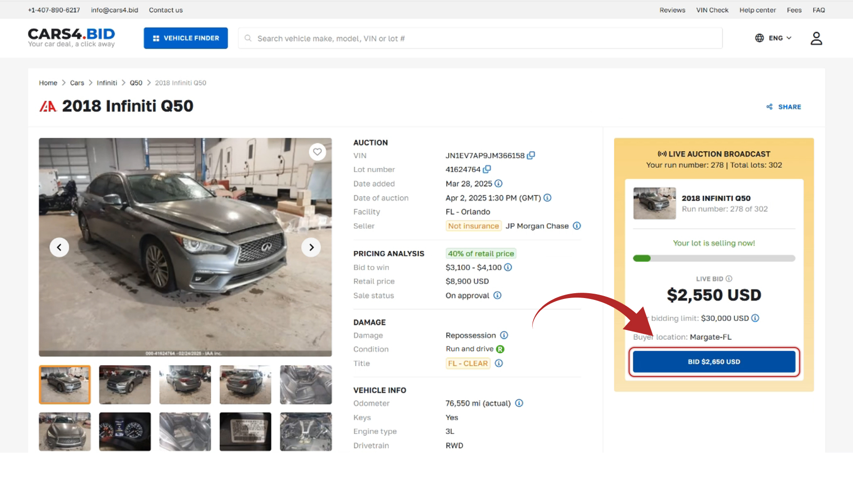The height and width of the screenshot is (504, 853).
Task: Select the second thumbnail in first row
Action: (125, 385)
